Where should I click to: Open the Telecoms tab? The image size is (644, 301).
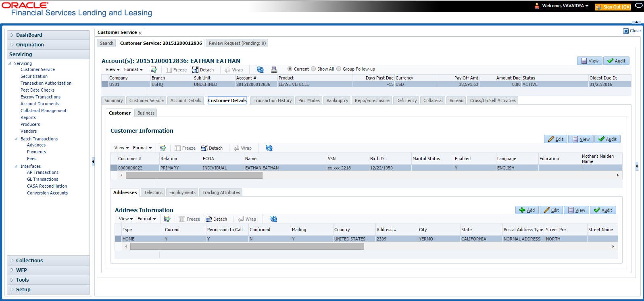(x=153, y=192)
